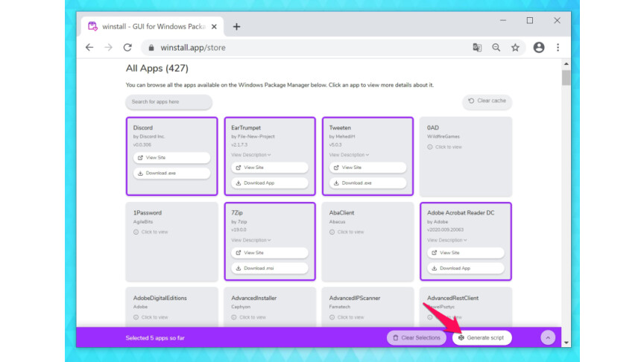Viewport: 644px width, 362px height.
Task: Bookmark this page with the star icon
Action: point(515,48)
